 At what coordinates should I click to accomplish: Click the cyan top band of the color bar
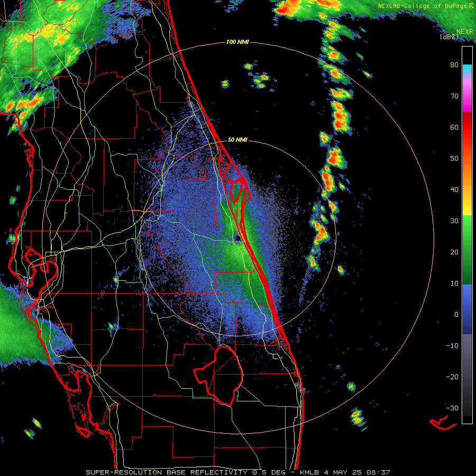(x=467, y=69)
